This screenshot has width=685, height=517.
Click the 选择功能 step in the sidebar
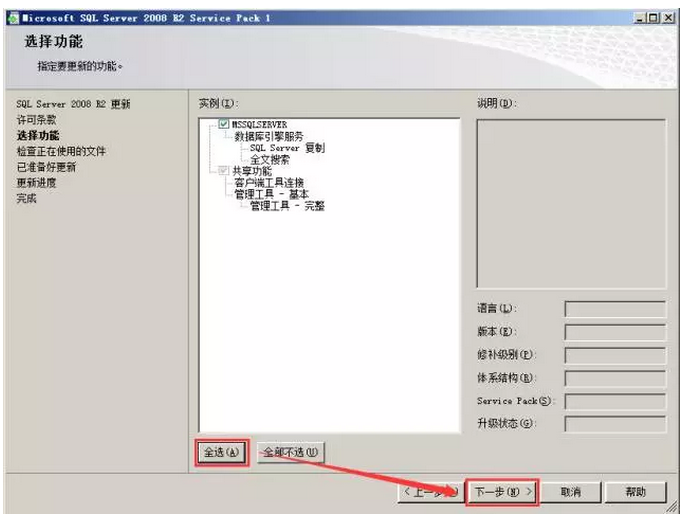(38, 135)
